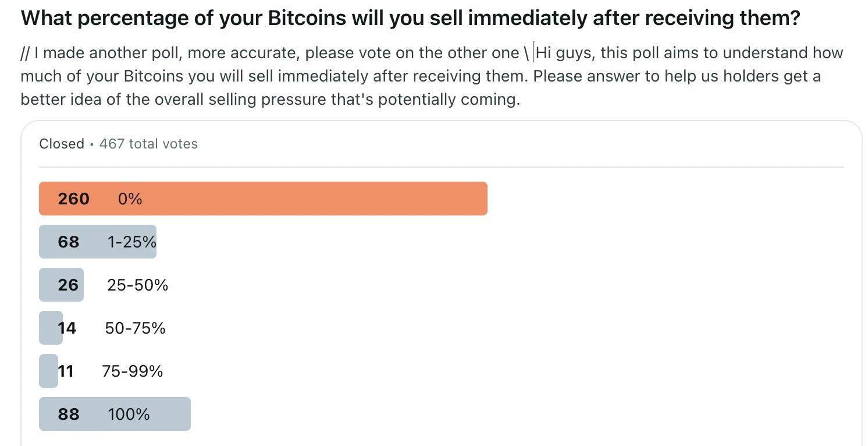Click the "100%" option label

point(129,414)
